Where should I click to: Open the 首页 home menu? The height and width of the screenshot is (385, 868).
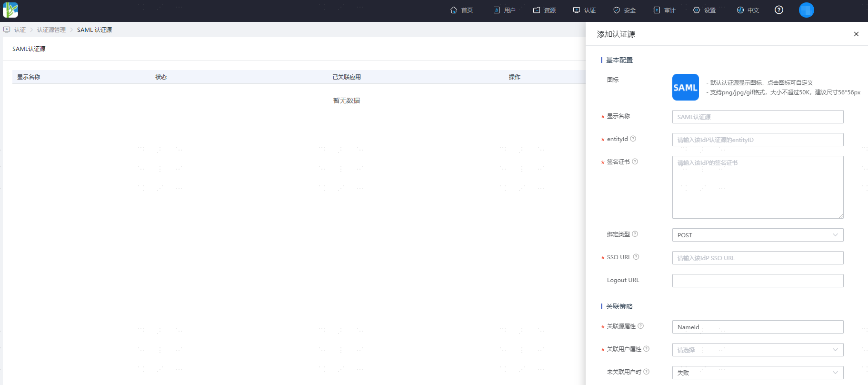pos(461,10)
